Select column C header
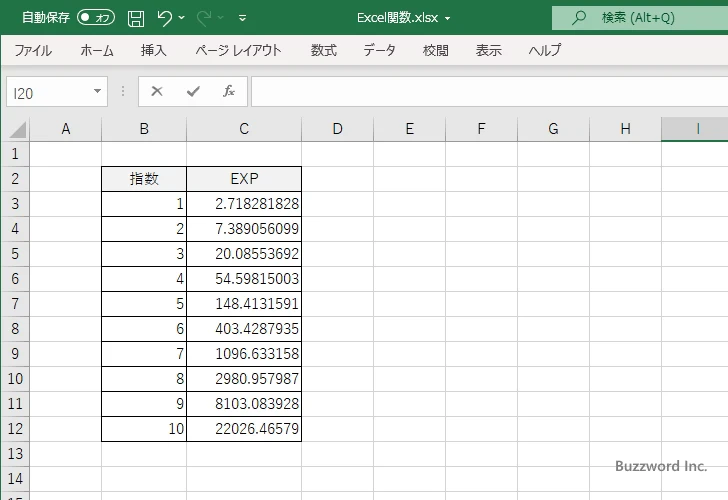This screenshot has width=728, height=500. pos(244,129)
